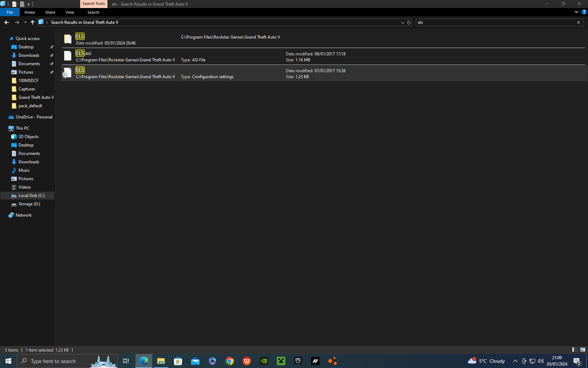This screenshot has width=588, height=368.
Task: Go up one folder level
Action: point(33,22)
